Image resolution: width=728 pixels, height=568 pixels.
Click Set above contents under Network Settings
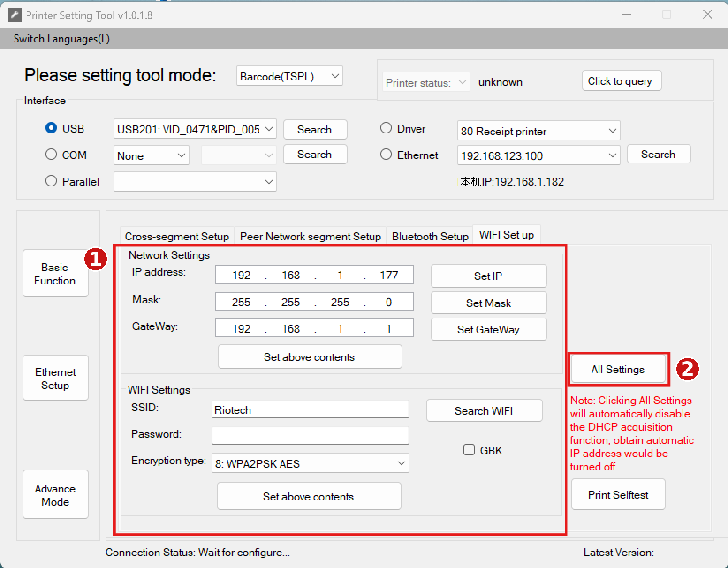click(310, 357)
